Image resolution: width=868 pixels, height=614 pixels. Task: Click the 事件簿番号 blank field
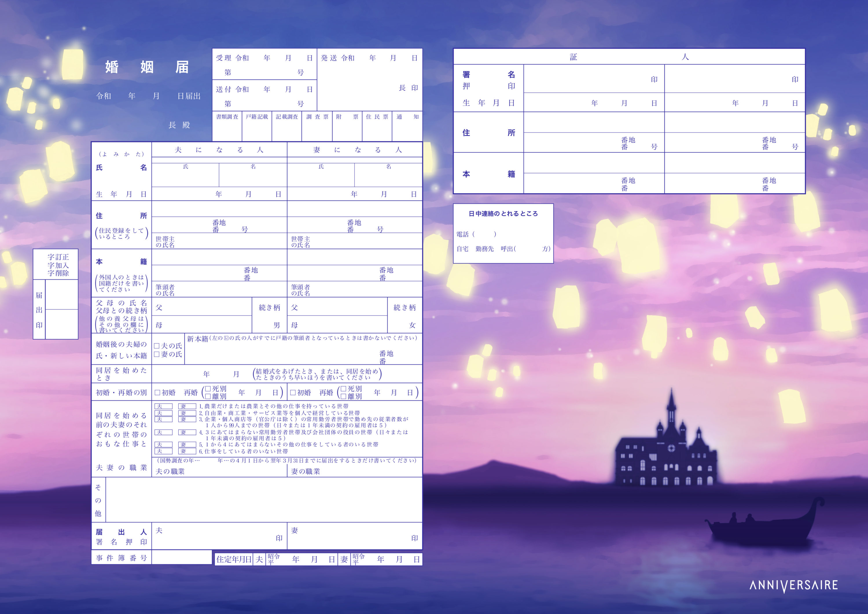tap(181, 557)
